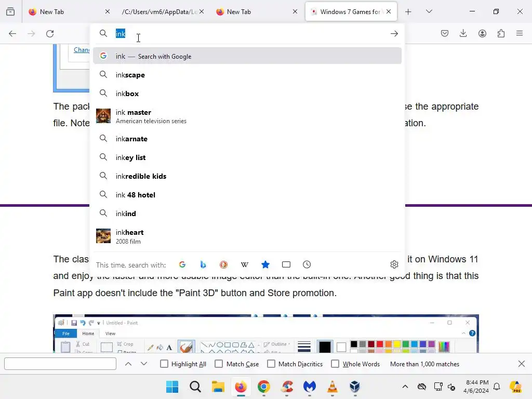Open the Downloads panel icon
Screen dimensions: 532x399
(x=463, y=33)
